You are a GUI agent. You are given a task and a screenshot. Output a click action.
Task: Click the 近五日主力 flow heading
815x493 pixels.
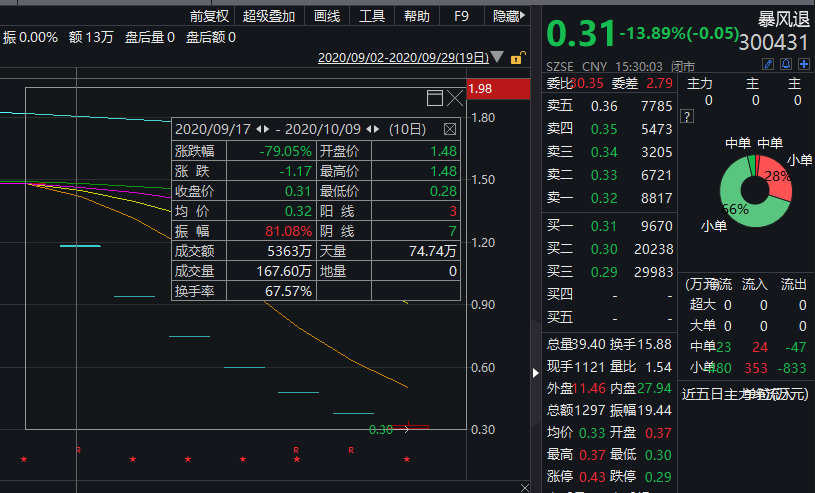pyautogui.click(x=745, y=394)
